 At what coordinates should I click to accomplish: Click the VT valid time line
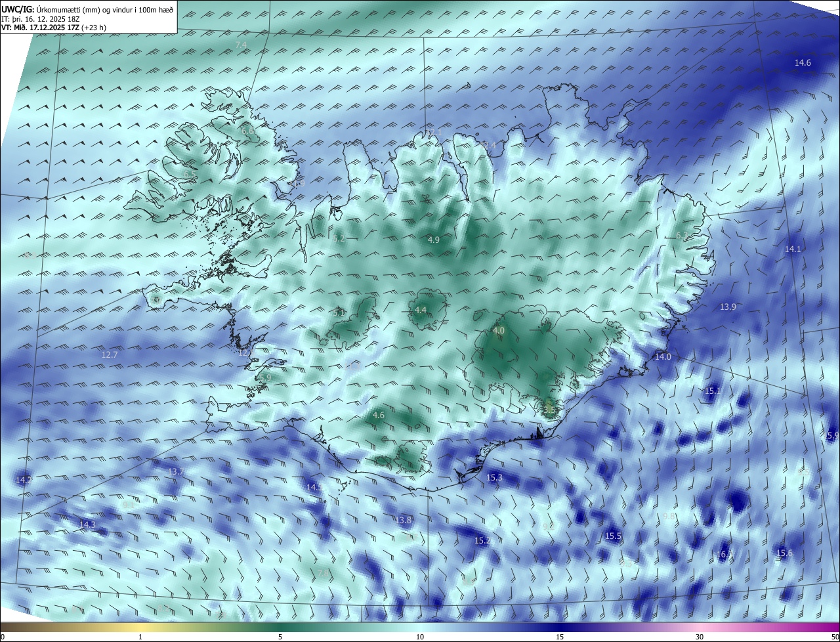pos(54,28)
